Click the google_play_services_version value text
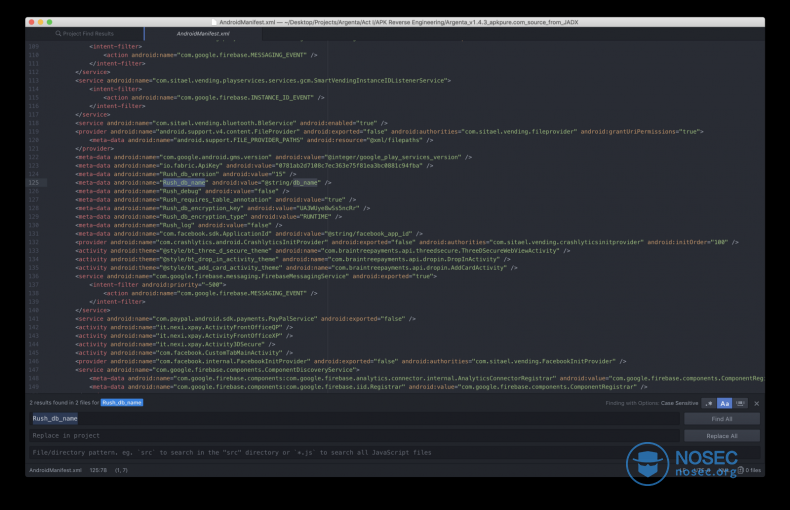Viewport: 790px width, 510px height. 393,157
